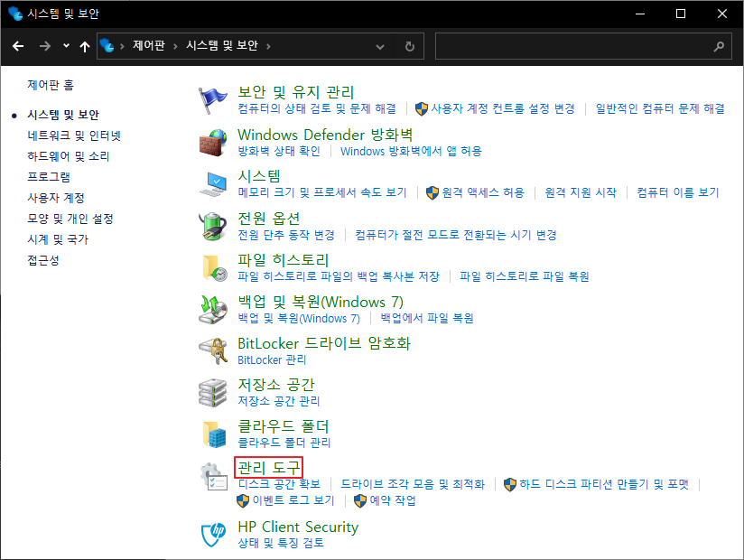Click the window title bar Control Panel icon
Image resolution: width=744 pixels, height=560 pixels.
(x=15, y=14)
